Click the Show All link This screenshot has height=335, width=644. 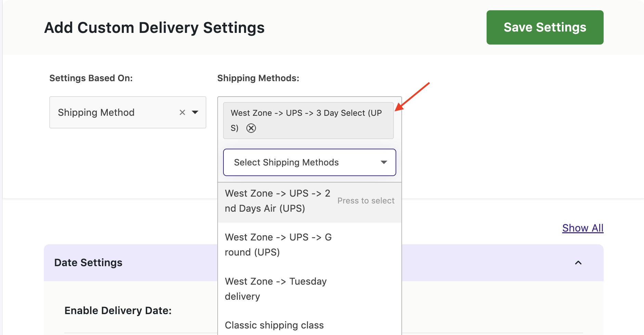[x=582, y=228]
